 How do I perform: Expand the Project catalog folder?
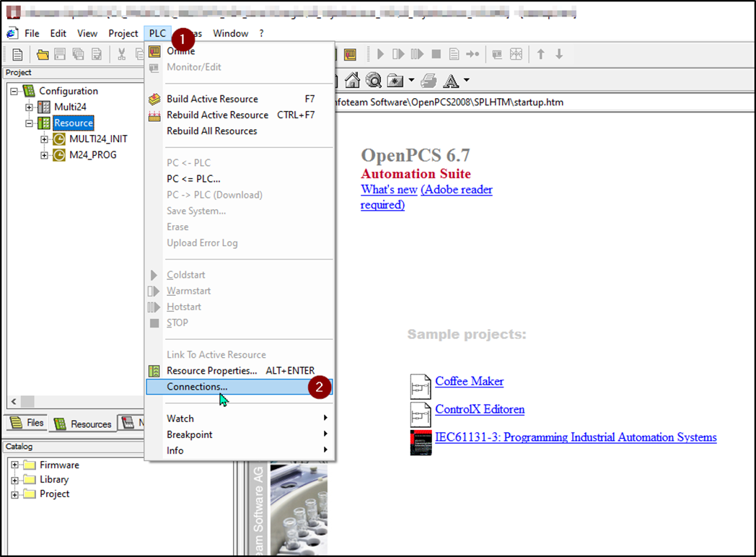click(x=14, y=495)
